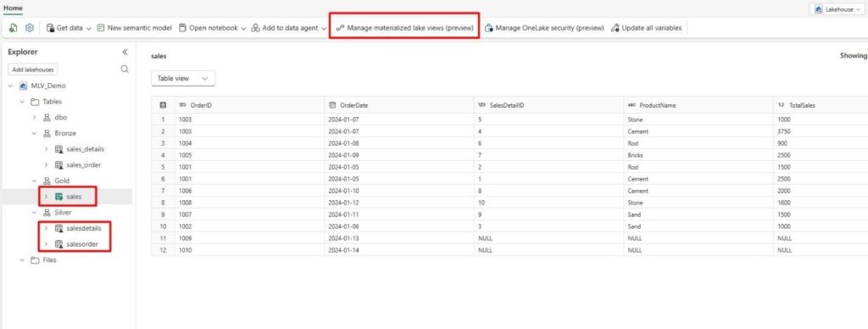Click the 1600 TotalSales cell
868x329 pixels.
tap(821, 203)
